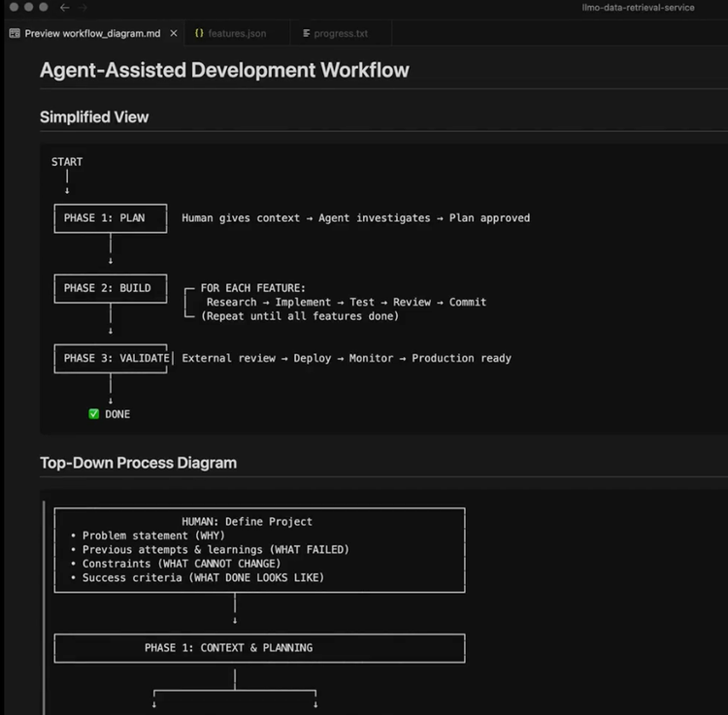This screenshot has width=728, height=715.
Task: Select the Preview workflow_diagram.md tab
Action: tap(92, 33)
